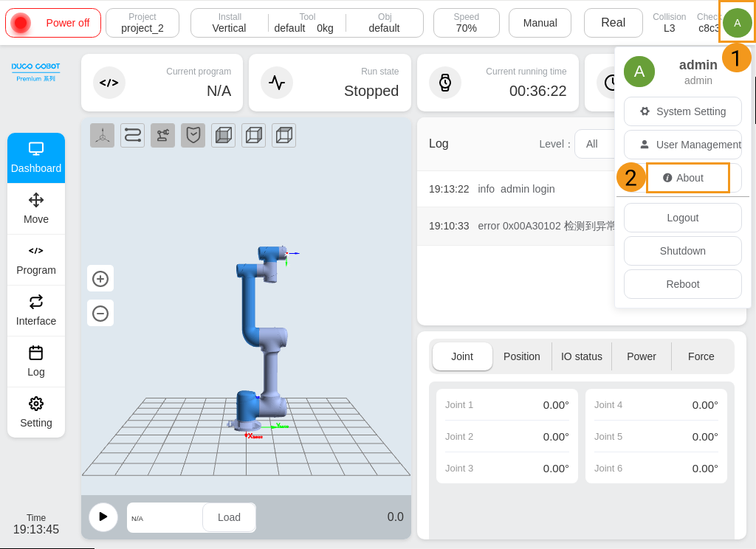Click the Reboot button

pyautogui.click(x=682, y=284)
